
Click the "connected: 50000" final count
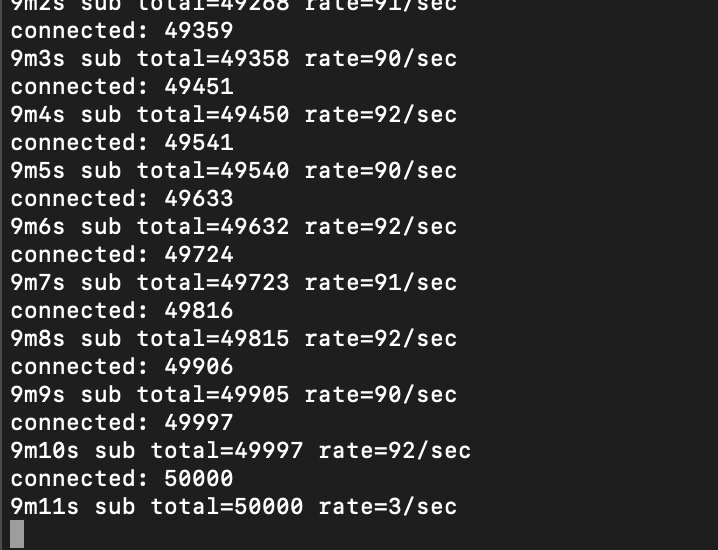click(x=122, y=479)
